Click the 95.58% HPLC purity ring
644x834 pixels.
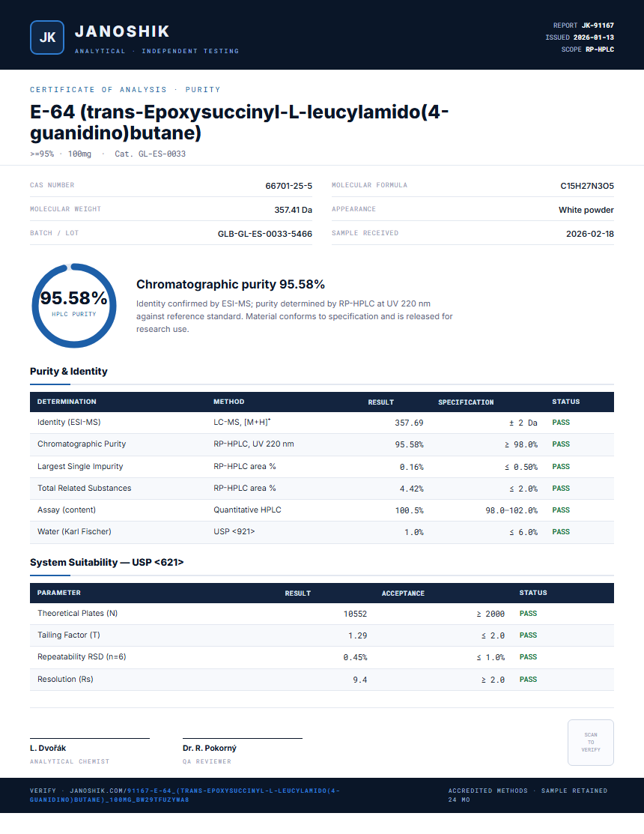74,306
